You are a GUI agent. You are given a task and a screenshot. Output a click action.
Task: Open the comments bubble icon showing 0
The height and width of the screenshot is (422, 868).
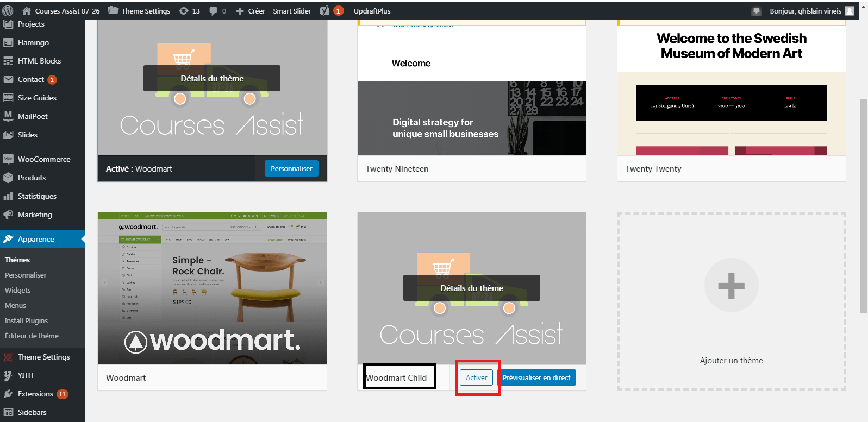(x=213, y=11)
